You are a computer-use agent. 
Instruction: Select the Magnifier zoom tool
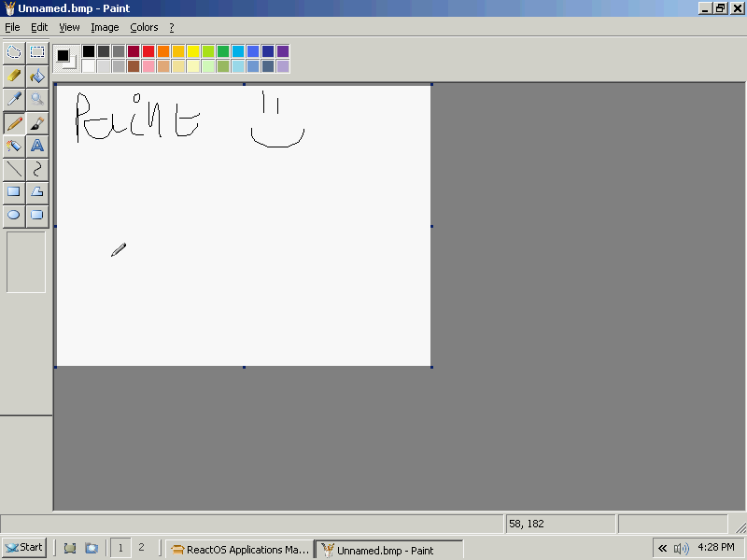point(37,99)
